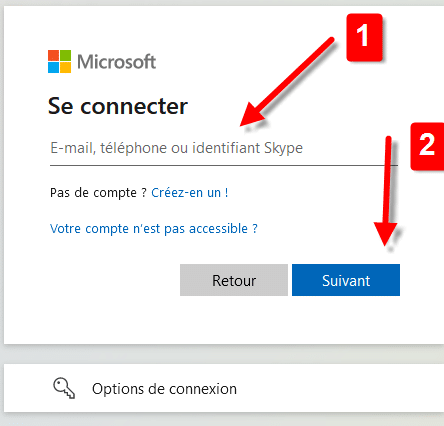The image size is (444, 426).
Task: Click the Pas de compte ? text
Action: [x=98, y=193]
